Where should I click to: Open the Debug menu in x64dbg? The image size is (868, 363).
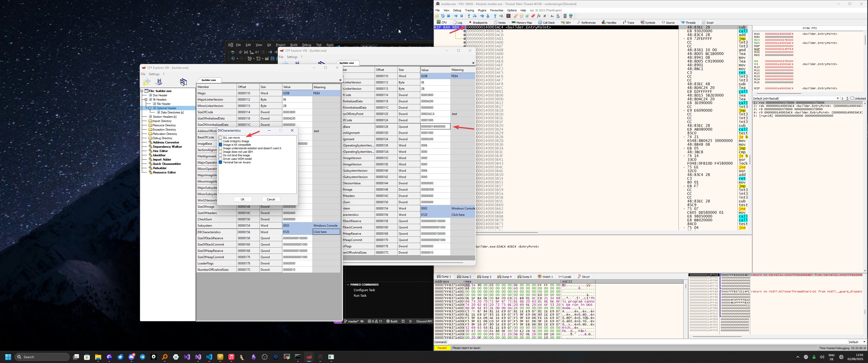pos(457,10)
